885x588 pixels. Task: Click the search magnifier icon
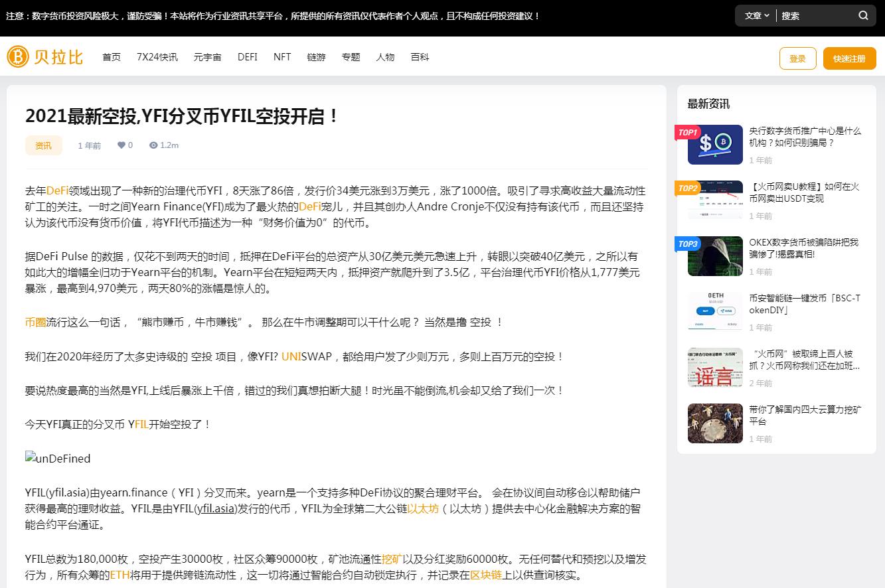click(863, 15)
